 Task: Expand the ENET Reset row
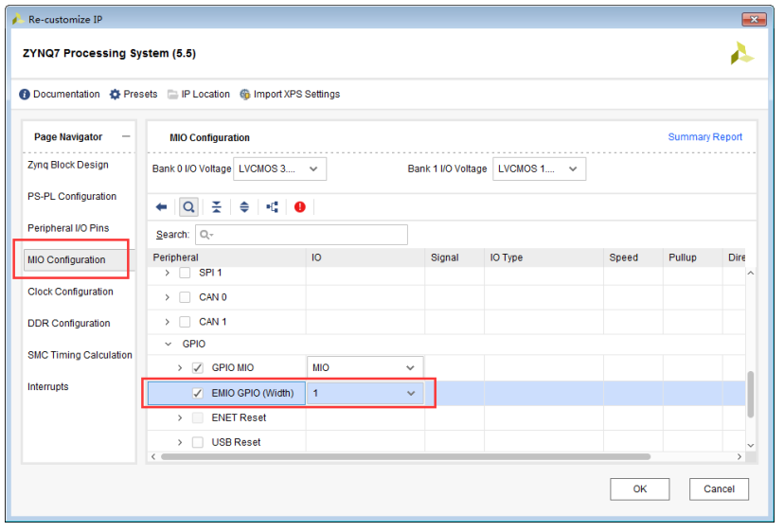[180, 418]
